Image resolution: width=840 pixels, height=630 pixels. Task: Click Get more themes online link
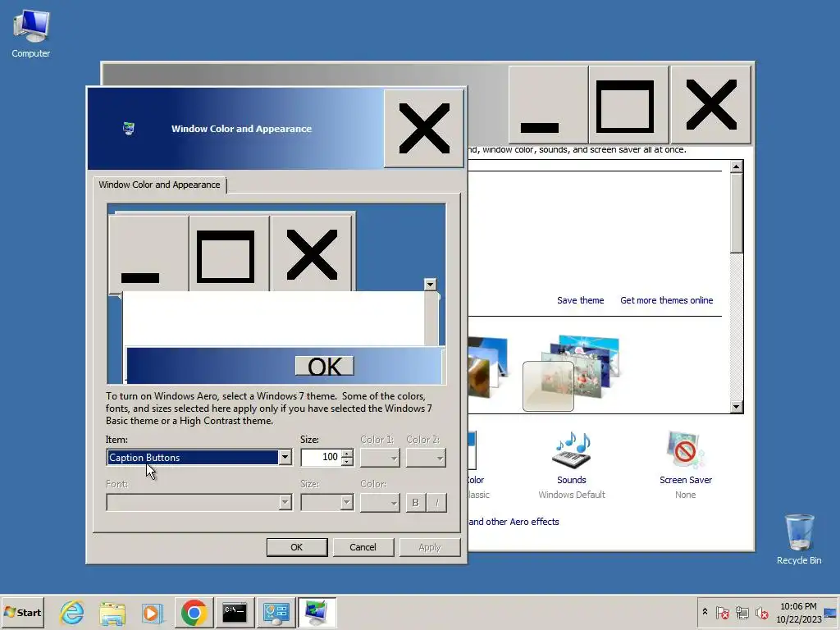(x=666, y=300)
